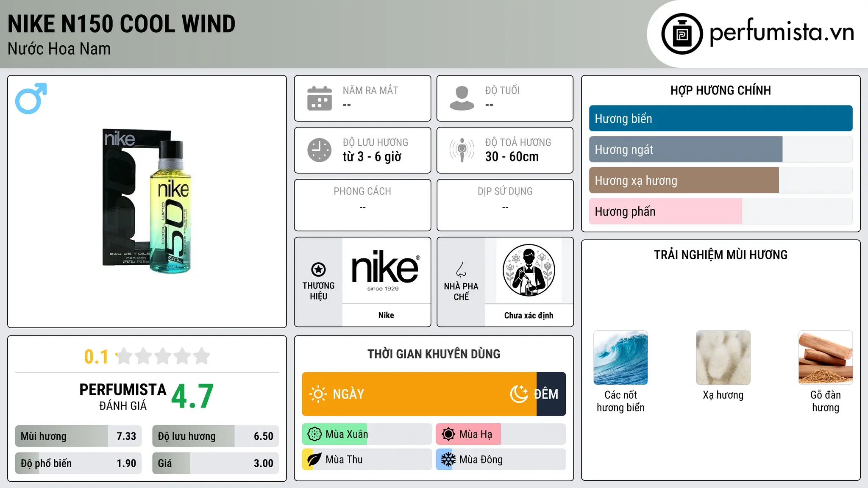This screenshot has width=868, height=488.
Task: Click the Độ phổ biến 1.90 rating bar
Action: point(78,463)
